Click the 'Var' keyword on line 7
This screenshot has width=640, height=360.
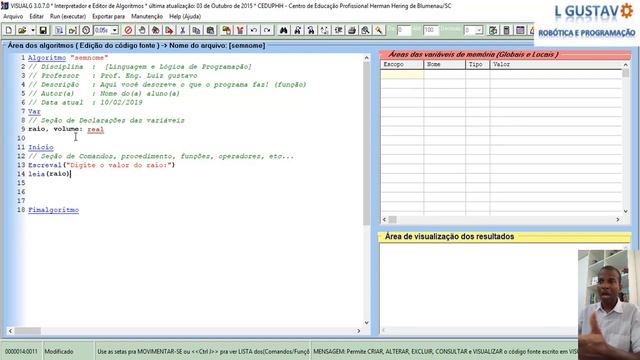coord(34,111)
